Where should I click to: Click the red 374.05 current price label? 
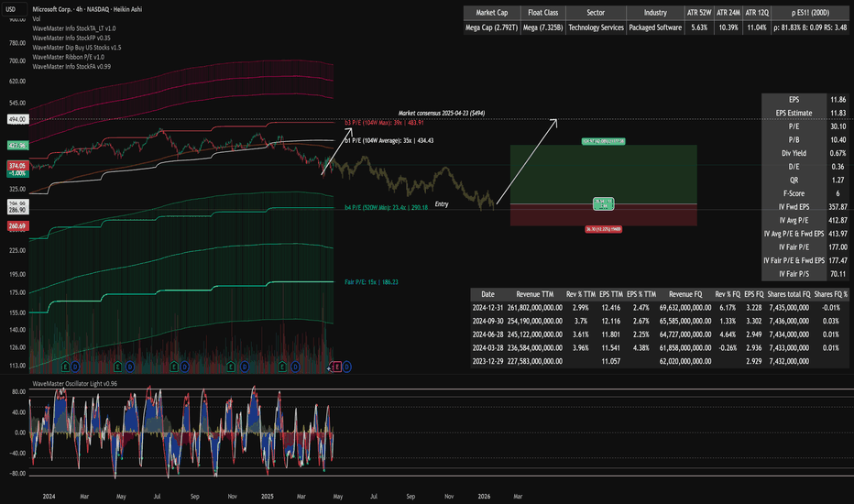point(17,166)
